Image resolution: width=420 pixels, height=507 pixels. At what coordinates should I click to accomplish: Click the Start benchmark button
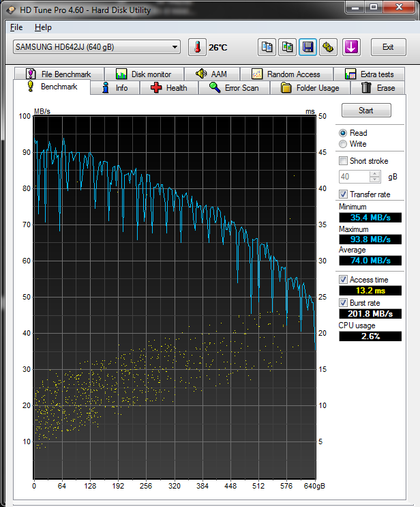point(366,111)
